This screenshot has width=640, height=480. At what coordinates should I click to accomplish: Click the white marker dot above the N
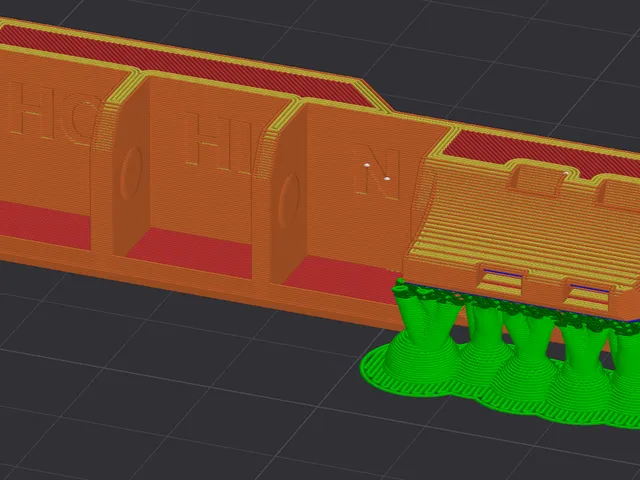pyautogui.click(x=367, y=165)
